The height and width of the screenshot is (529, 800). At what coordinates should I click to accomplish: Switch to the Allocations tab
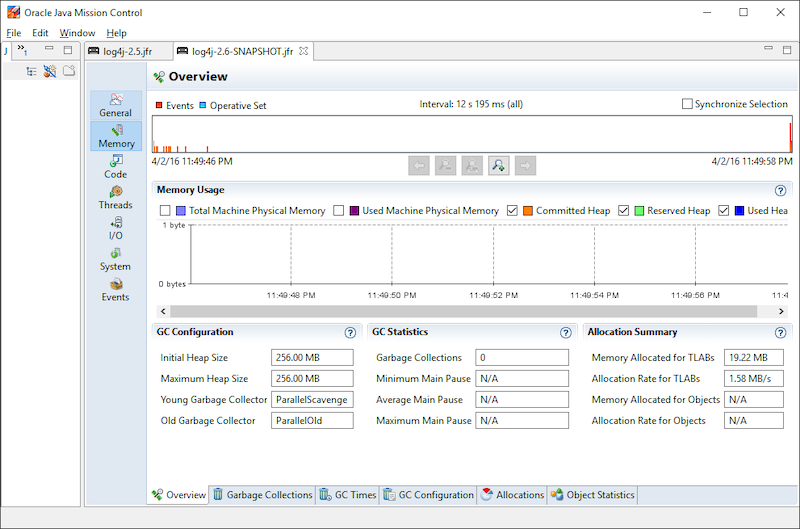(512, 495)
